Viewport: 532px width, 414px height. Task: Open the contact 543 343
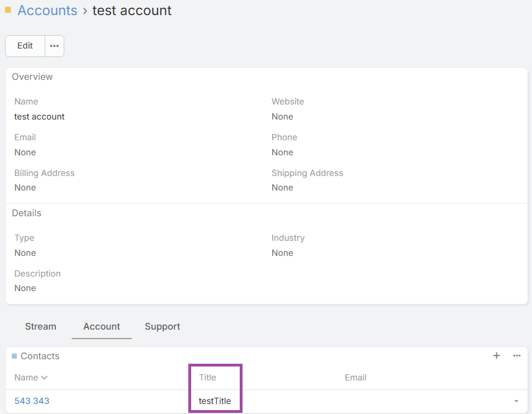tap(32, 401)
